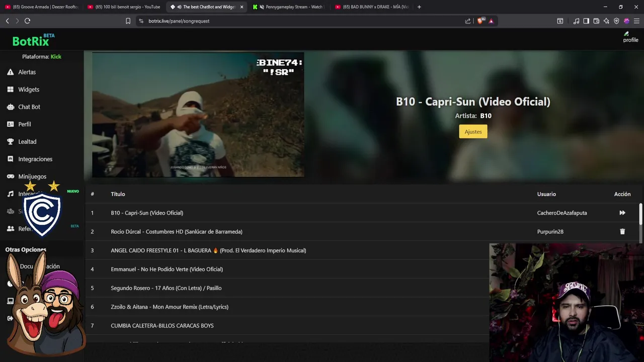The height and width of the screenshot is (362, 644).
Task: Reload the botrix.live page
Action: 27,21
